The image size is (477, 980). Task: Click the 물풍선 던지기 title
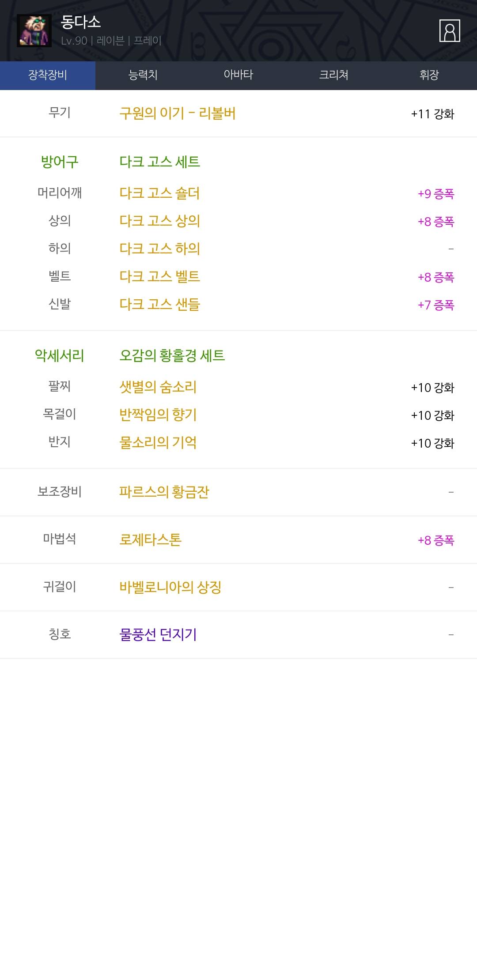click(x=158, y=634)
